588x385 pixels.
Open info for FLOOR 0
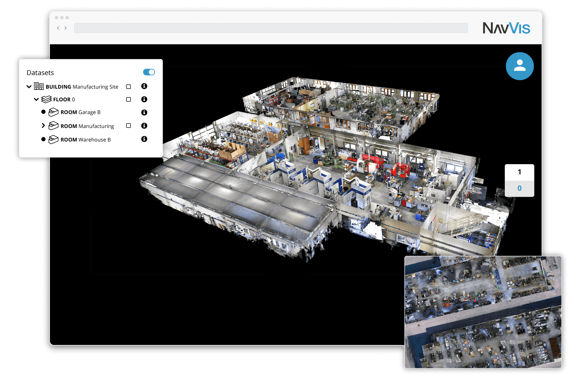tap(144, 99)
